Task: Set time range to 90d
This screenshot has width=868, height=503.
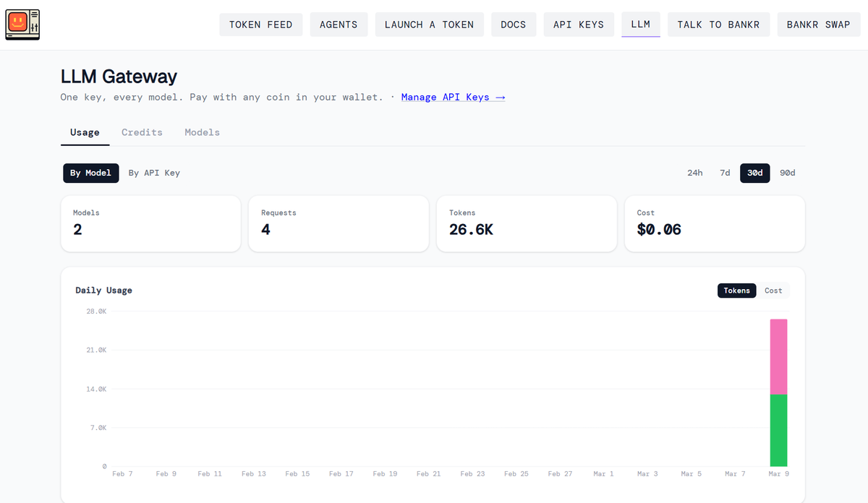Action: tap(787, 173)
